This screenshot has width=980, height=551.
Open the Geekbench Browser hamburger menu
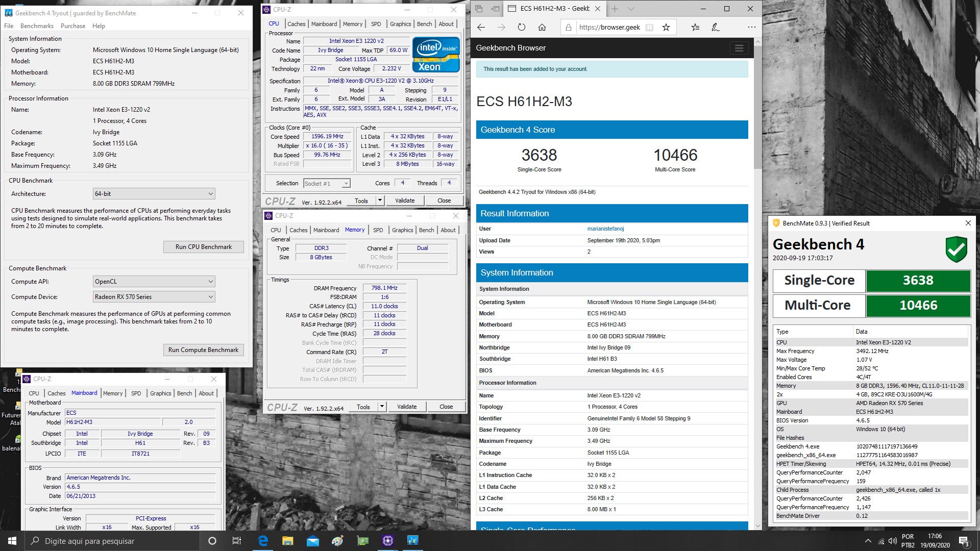click(x=739, y=48)
